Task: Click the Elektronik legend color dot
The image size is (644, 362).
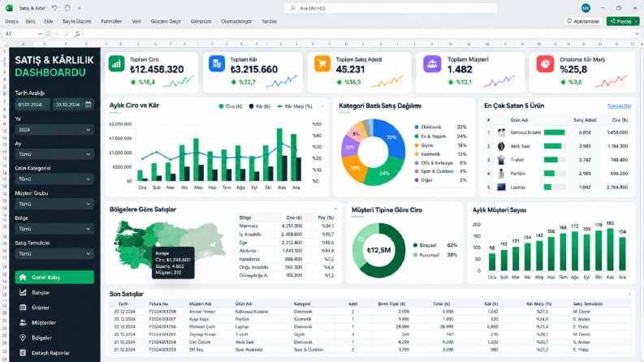Action: point(417,127)
